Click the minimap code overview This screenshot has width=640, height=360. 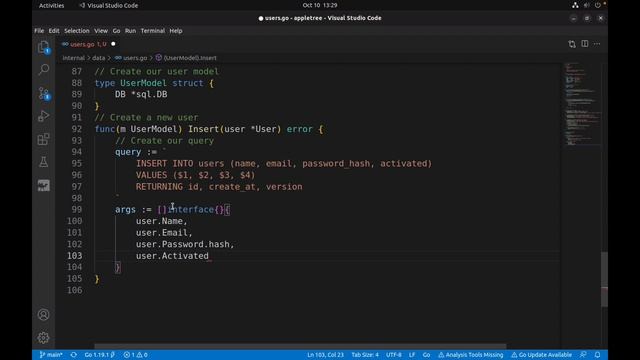click(582, 104)
